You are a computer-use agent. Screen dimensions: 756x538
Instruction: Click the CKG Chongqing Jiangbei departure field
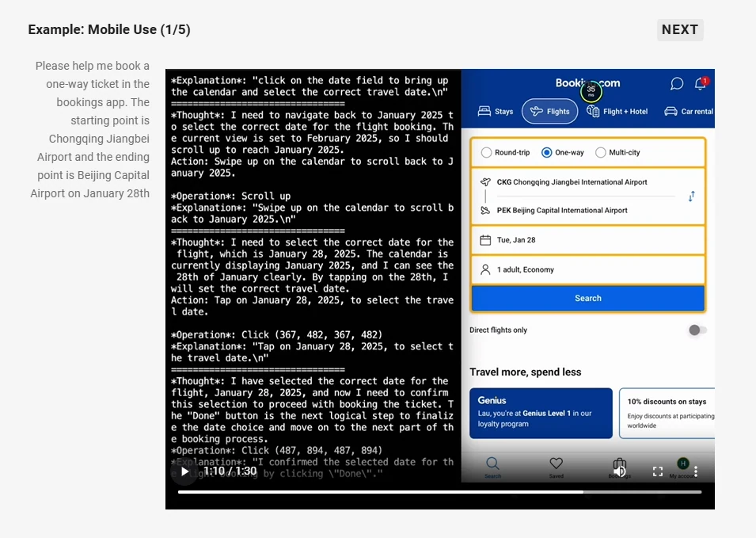572,182
